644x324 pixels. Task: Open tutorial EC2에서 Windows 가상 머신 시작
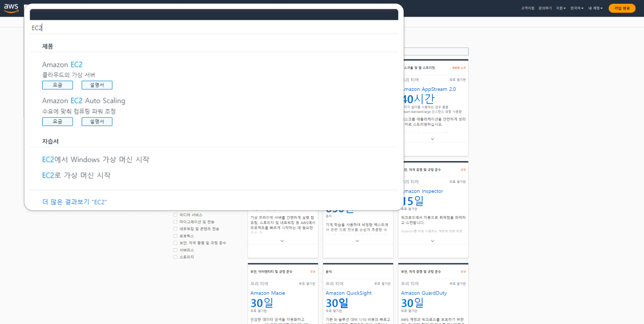[95, 159]
